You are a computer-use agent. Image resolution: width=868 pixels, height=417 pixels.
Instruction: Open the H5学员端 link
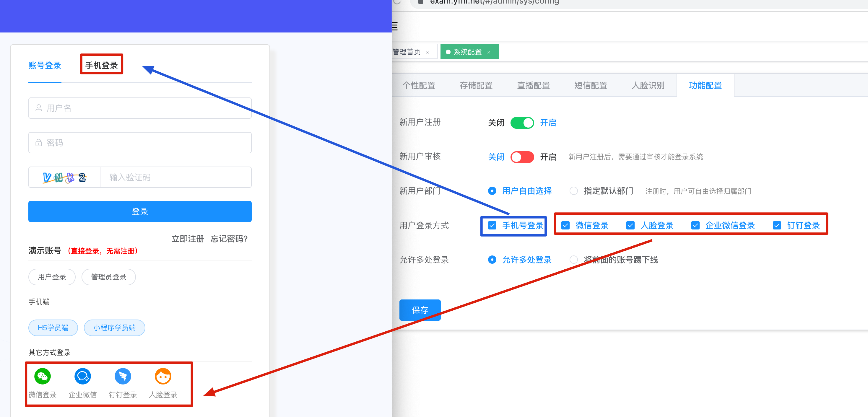pos(53,328)
